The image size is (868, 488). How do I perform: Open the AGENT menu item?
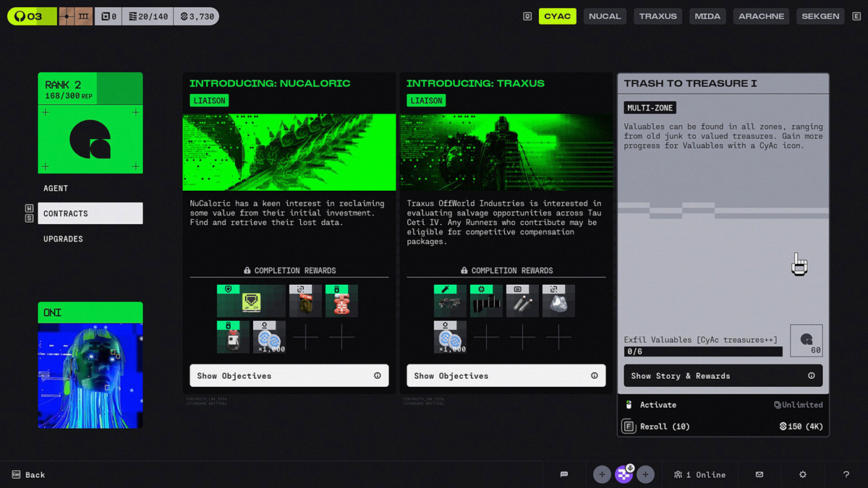tap(56, 189)
